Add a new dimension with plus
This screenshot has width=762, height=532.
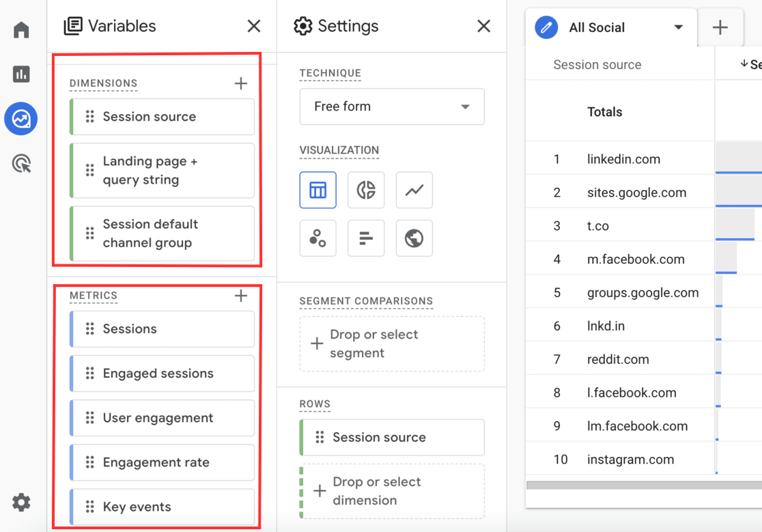[240, 83]
